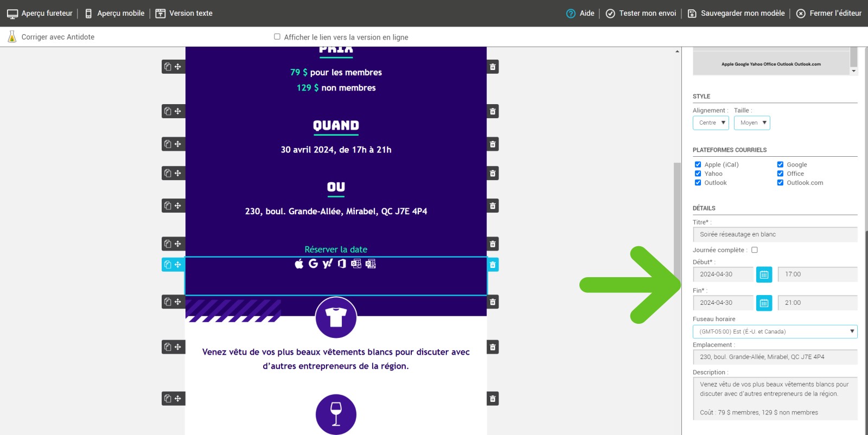Image resolution: width=868 pixels, height=435 pixels.
Task: Open Version texte from top bar
Action: pyautogui.click(x=184, y=14)
